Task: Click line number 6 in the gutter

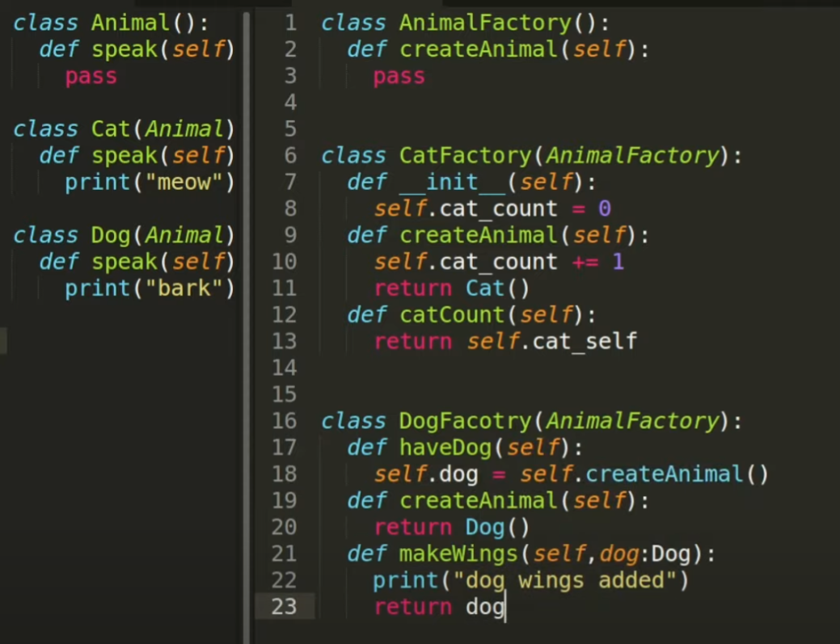Action: 290,156
